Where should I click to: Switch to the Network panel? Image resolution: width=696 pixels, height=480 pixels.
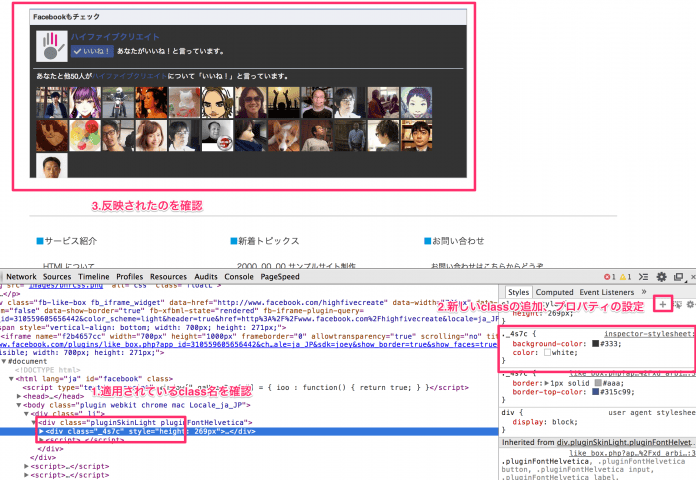(x=21, y=277)
